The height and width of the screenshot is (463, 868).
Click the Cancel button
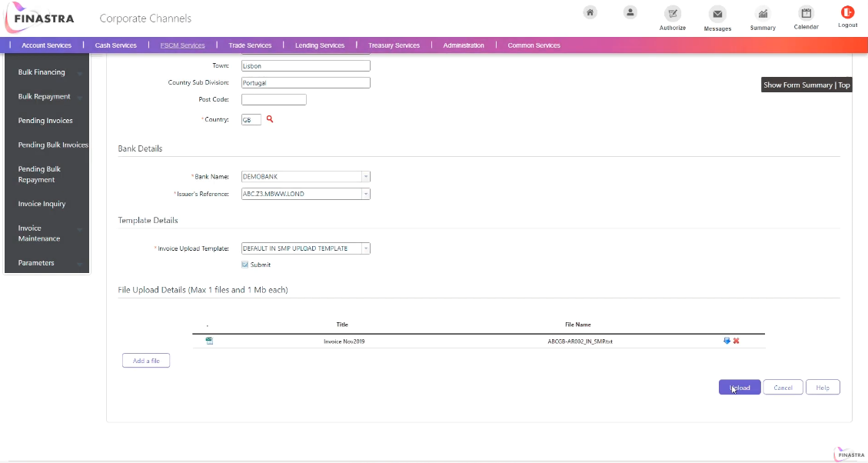[x=783, y=387]
